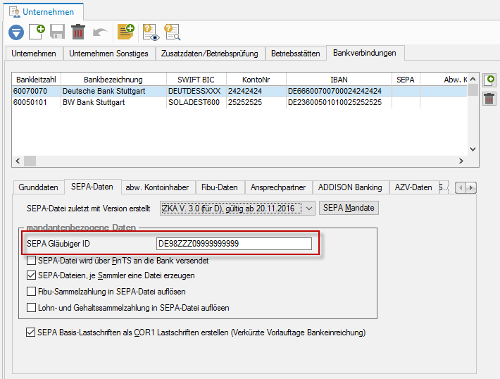Open the Fibu-Daten sub-tab
500x379 pixels.
pos(219,187)
